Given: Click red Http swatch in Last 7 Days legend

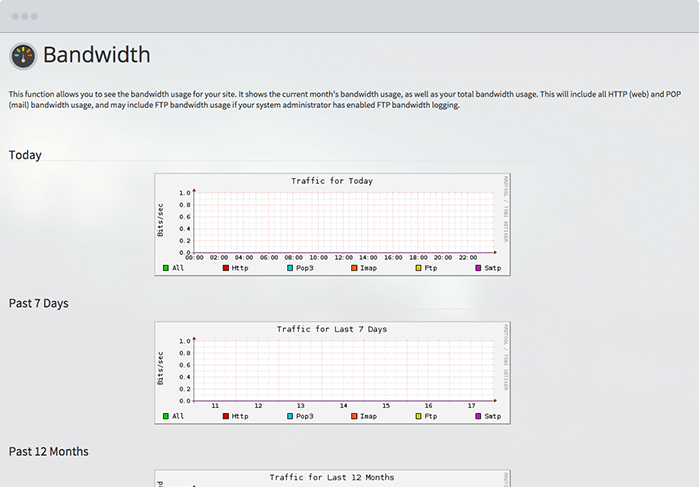Looking at the screenshot, I should point(226,416).
